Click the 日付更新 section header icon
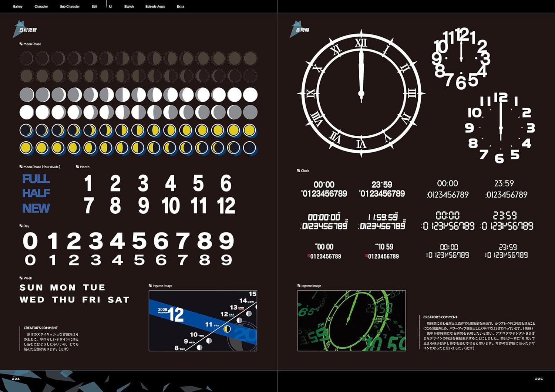The height and width of the screenshot is (392, 555). (x=19, y=29)
